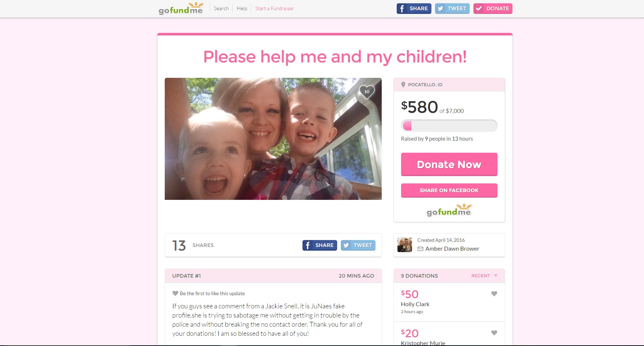Click the header Tweet button
This screenshot has height=346, width=644.
452,8
